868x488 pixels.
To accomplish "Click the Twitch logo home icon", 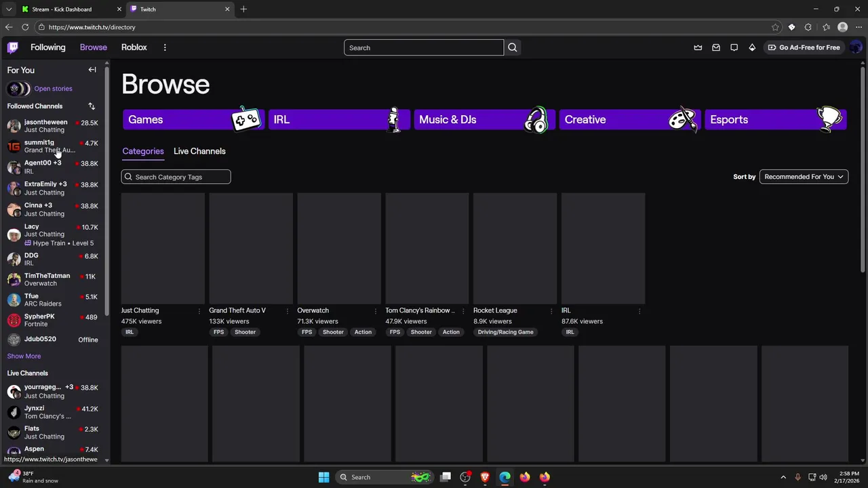I will click(13, 47).
